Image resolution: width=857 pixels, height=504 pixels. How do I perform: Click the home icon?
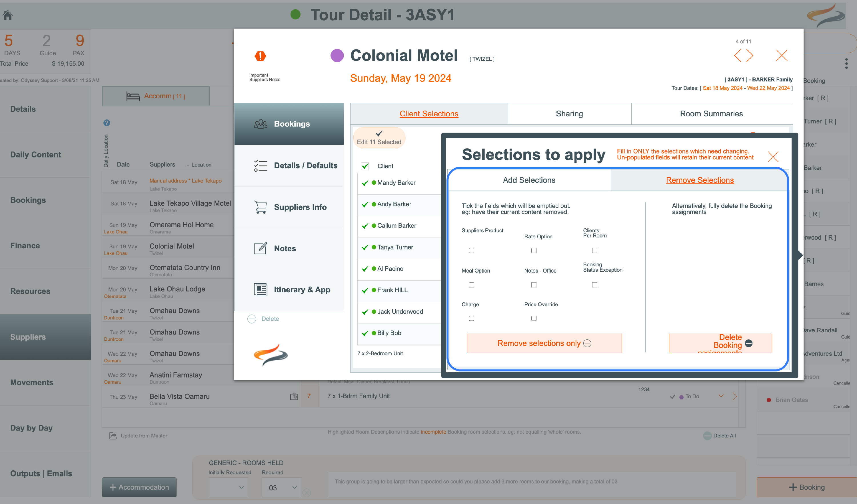pyautogui.click(x=7, y=15)
